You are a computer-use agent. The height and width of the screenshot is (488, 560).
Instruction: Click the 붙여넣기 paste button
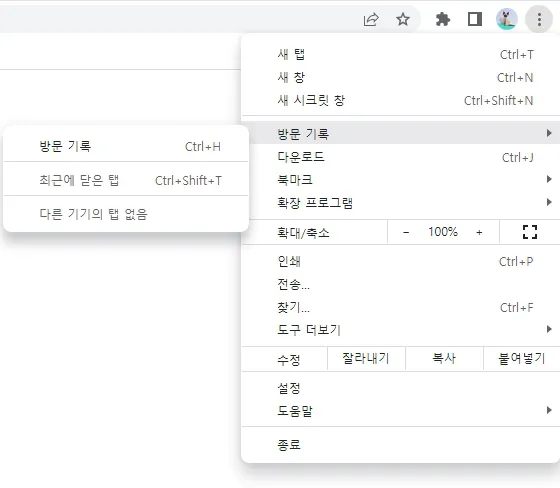tap(522, 358)
